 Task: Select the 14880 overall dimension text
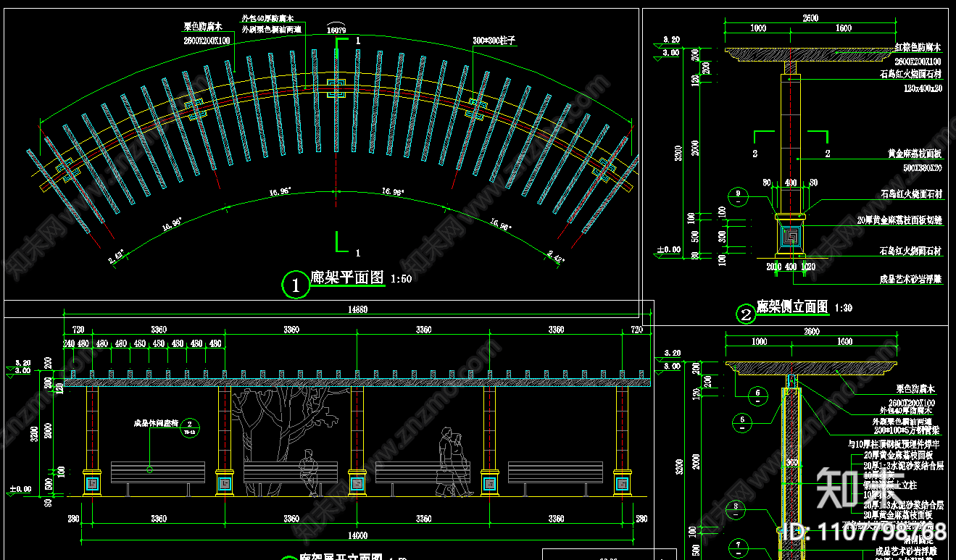[357, 309]
